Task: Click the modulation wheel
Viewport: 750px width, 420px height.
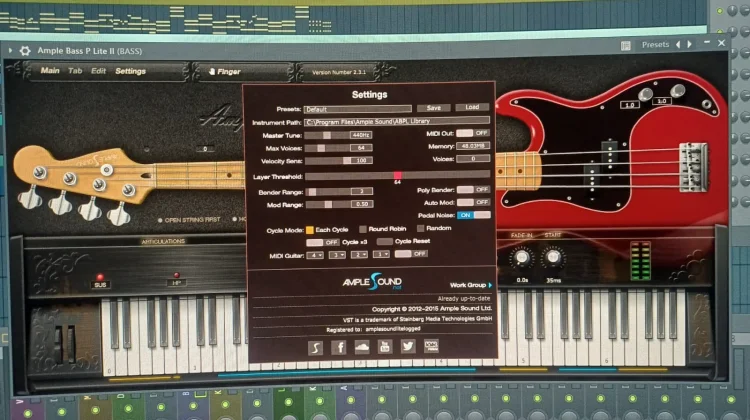Action: 71,343
